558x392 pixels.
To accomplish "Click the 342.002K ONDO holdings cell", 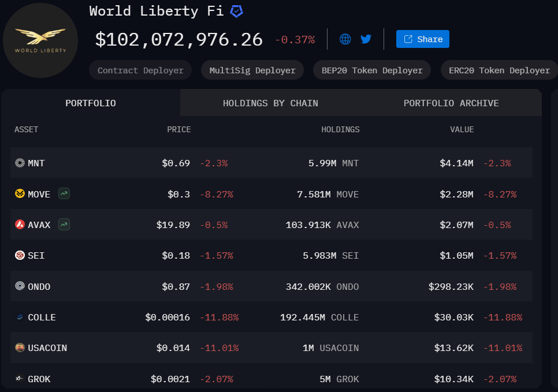I will [322, 287].
